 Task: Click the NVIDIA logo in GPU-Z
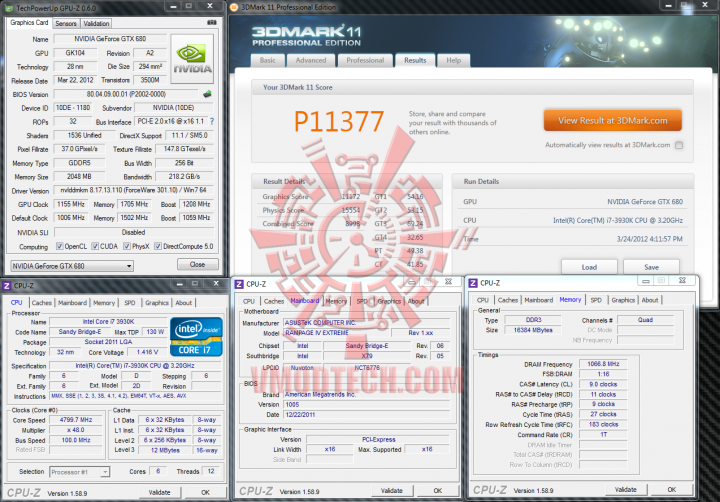pyautogui.click(x=192, y=58)
